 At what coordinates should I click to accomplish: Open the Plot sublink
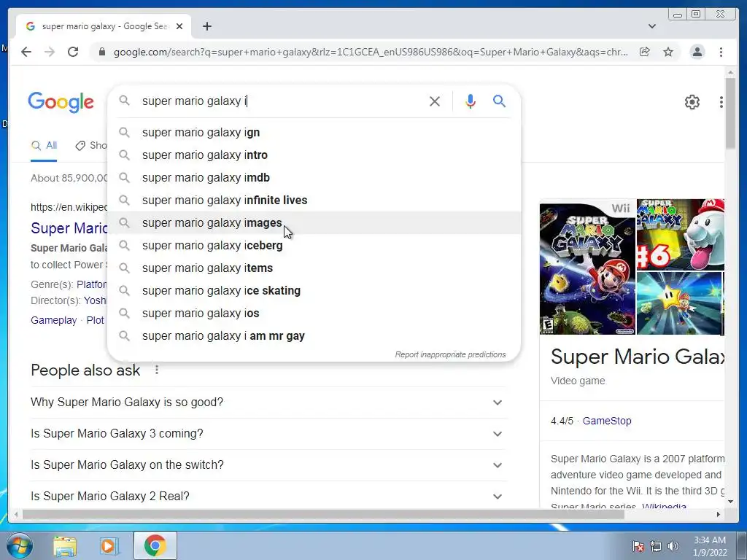95,321
